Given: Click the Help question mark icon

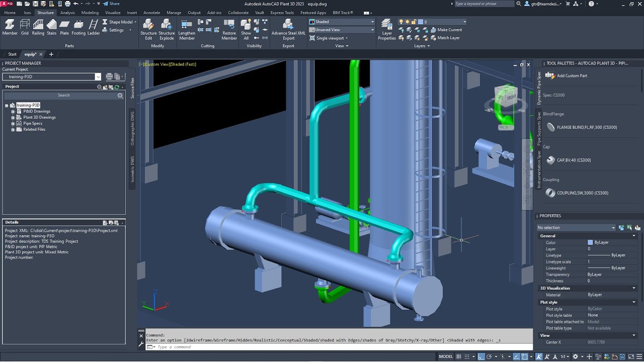Looking at the screenshot, I should [x=591, y=4].
